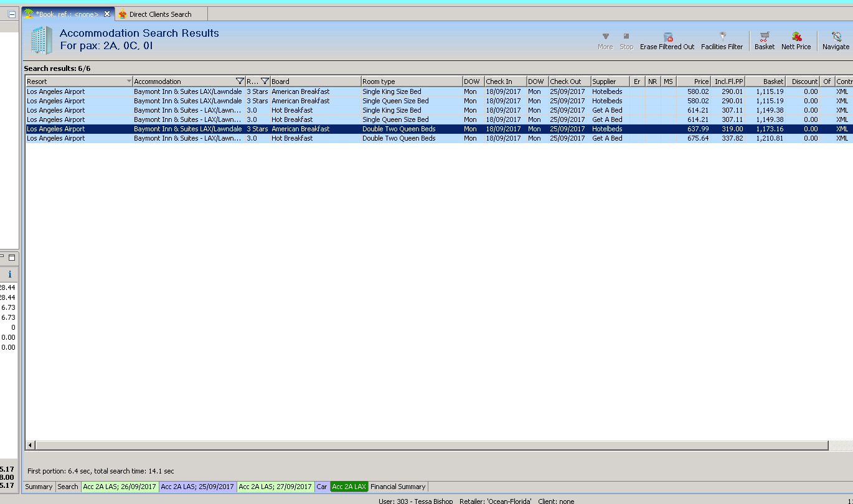Click the Of column header

click(827, 82)
